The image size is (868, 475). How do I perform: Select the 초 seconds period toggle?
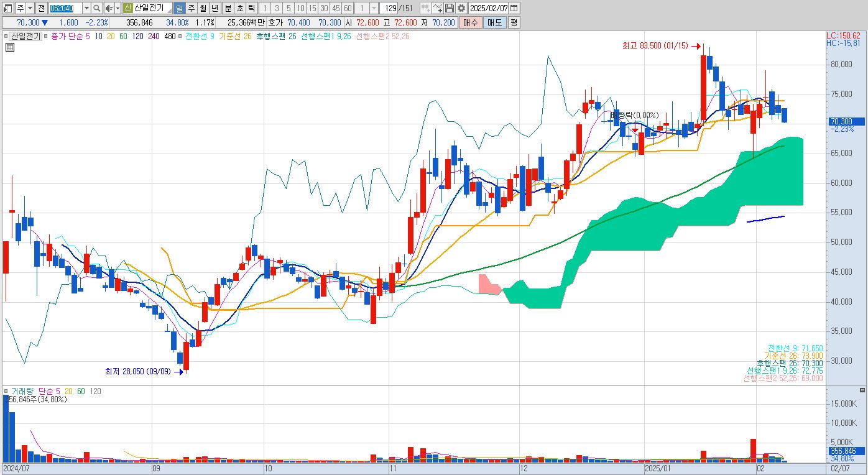(x=239, y=8)
